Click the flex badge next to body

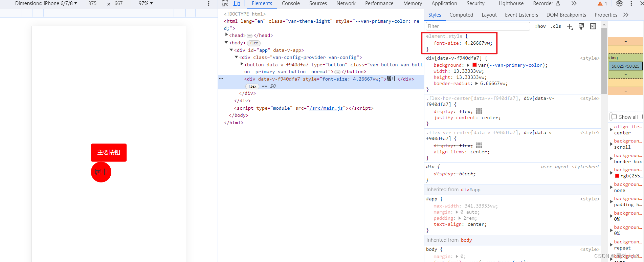[x=254, y=43]
